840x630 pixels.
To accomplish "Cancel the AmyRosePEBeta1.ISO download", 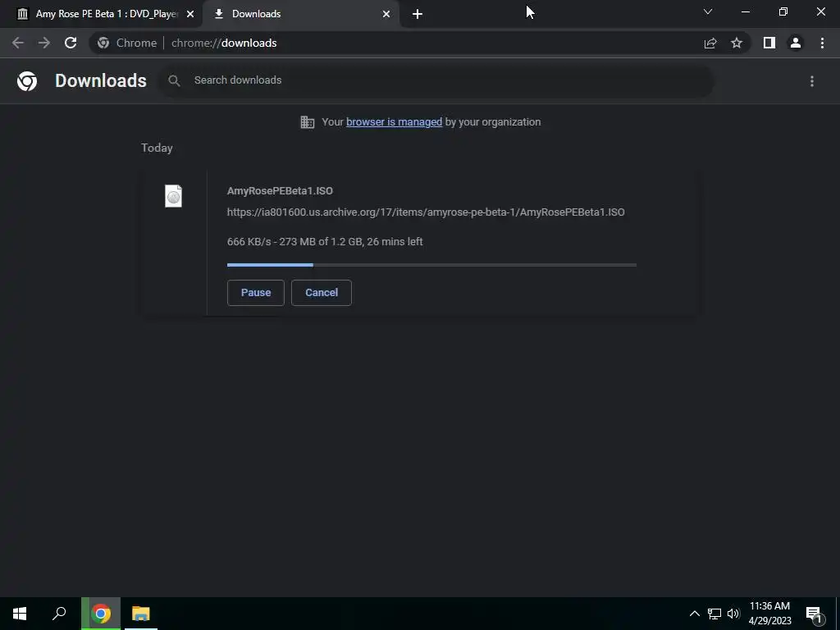I will 322,293.
